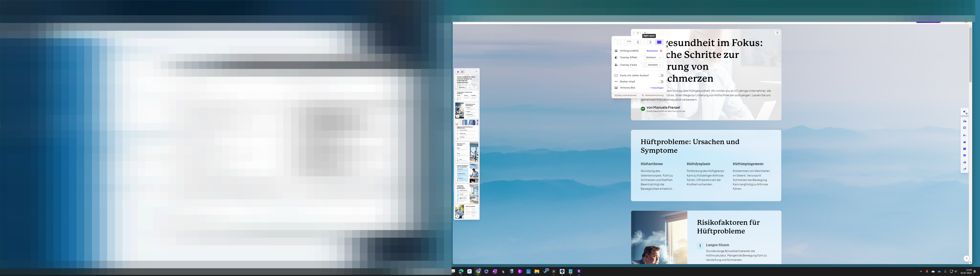
Task: Open Microsoft To Do from taskbar
Action: point(546,271)
